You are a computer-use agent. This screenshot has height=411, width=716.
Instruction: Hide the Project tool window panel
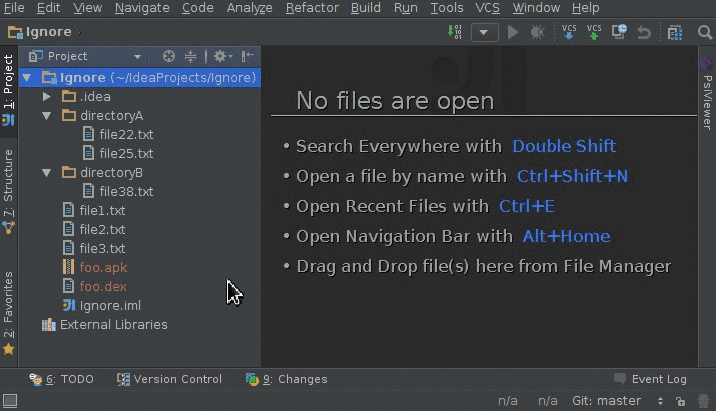click(x=247, y=56)
